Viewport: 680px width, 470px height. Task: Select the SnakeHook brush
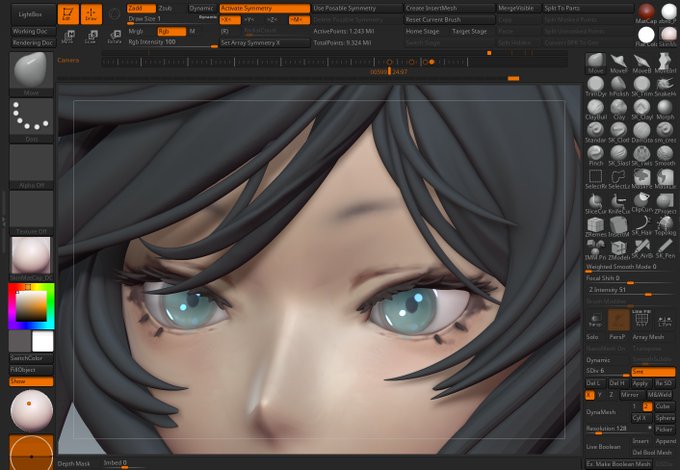(x=665, y=87)
